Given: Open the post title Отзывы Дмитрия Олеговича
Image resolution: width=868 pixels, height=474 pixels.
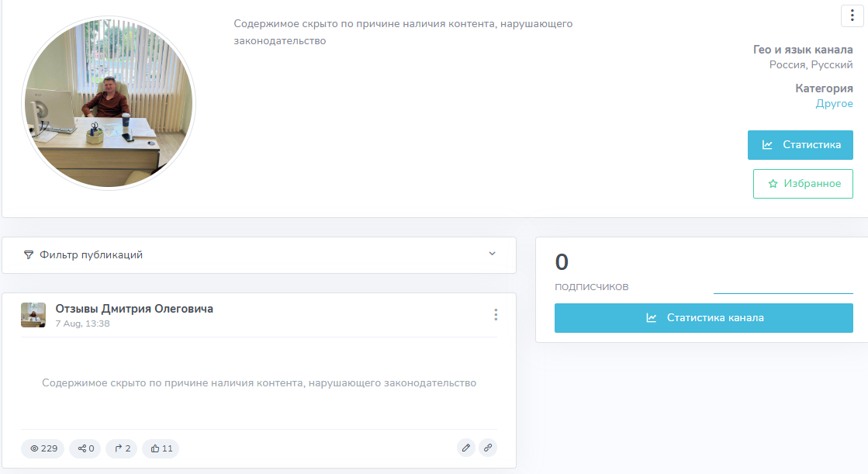Looking at the screenshot, I should point(134,309).
